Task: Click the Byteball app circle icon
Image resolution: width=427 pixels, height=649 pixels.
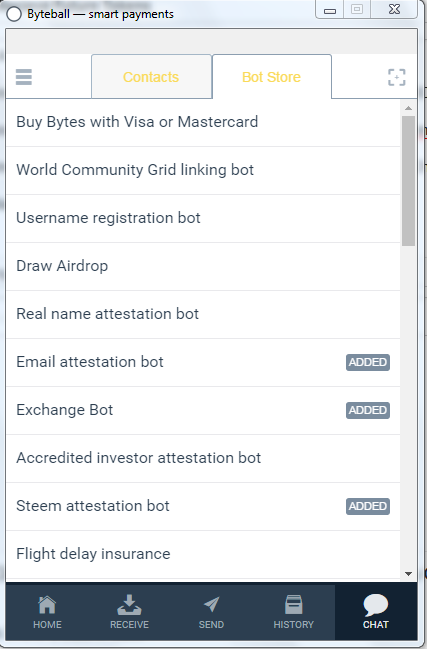Action: [x=14, y=14]
